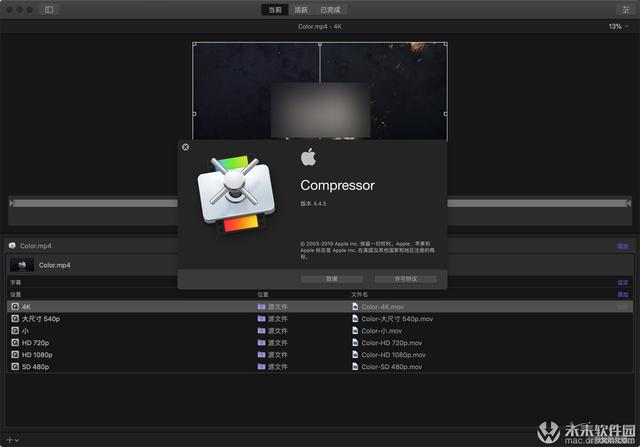This screenshot has width=640, height=447.
Task: Click the 文件名 column header
Action: 359,294
